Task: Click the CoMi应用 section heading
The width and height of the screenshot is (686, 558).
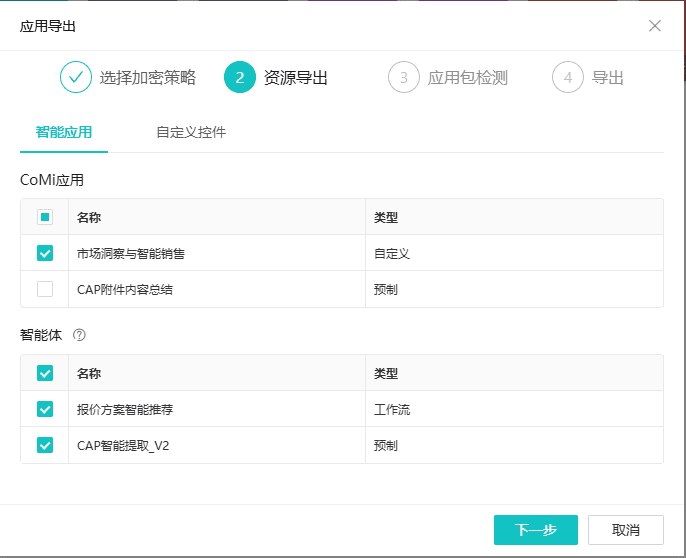Action: 52,180
